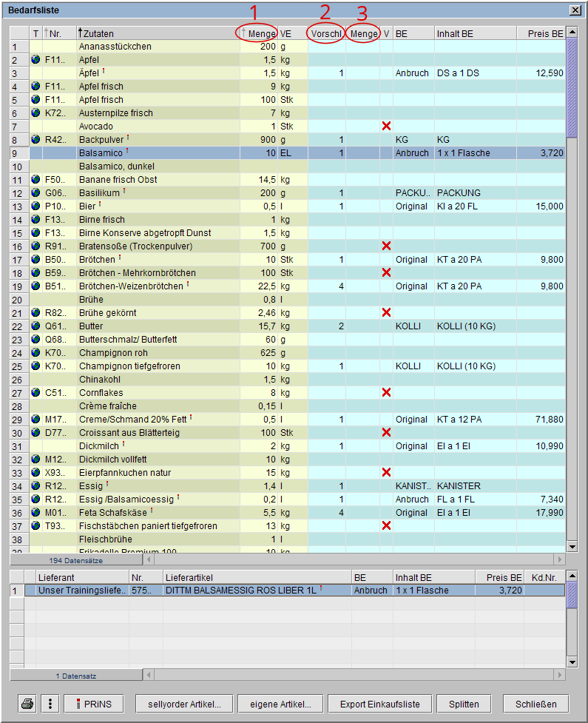This screenshot has height=723, width=588.
Task: Select the globe icon beside Cornflakes
Action: (36, 393)
